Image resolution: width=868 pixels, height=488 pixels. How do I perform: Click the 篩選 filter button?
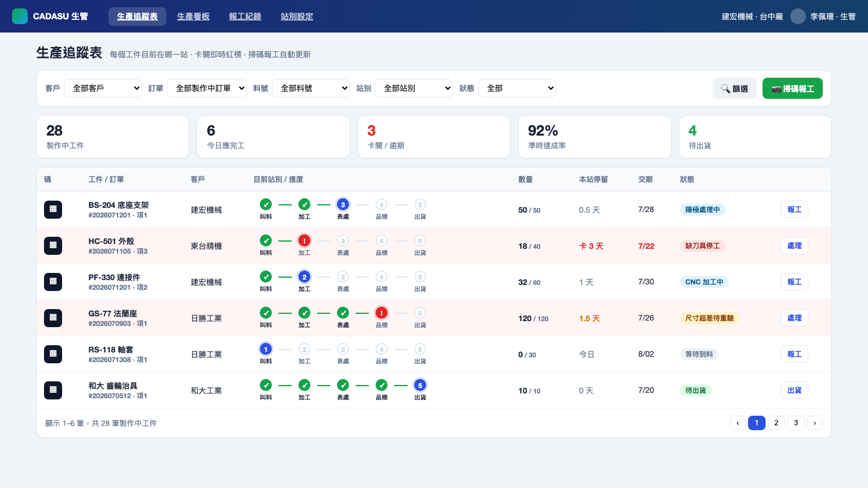734,88
